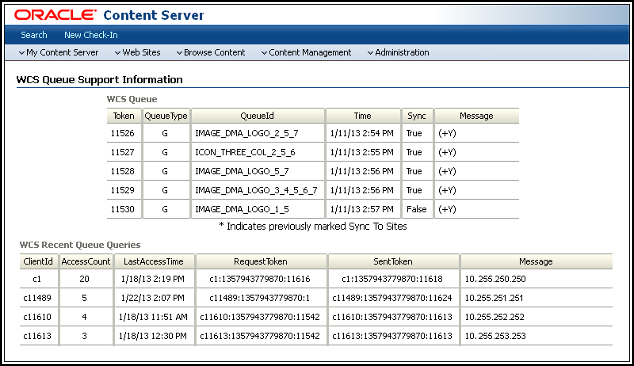Open the Administration menu
Image resolution: width=634 pixels, height=366 pixels.
pos(399,53)
